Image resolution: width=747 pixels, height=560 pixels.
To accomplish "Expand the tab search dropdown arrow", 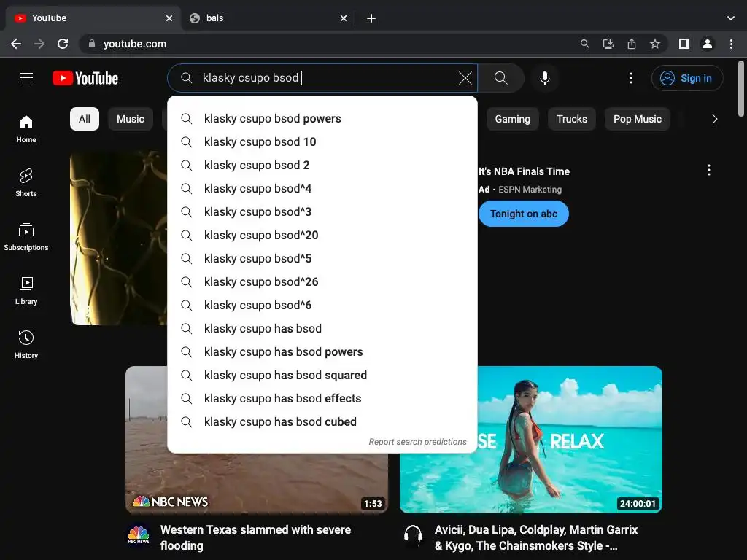I will 731,18.
